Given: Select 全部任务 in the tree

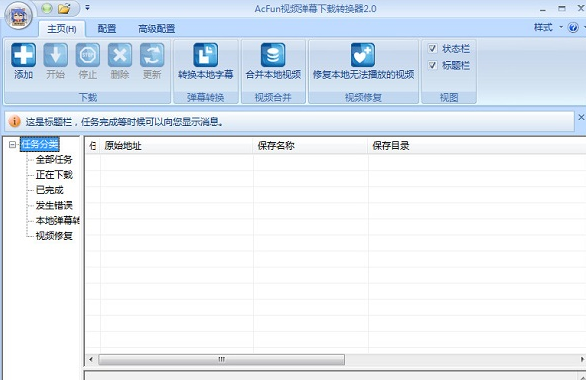Looking at the screenshot, I should coord(54,160).
